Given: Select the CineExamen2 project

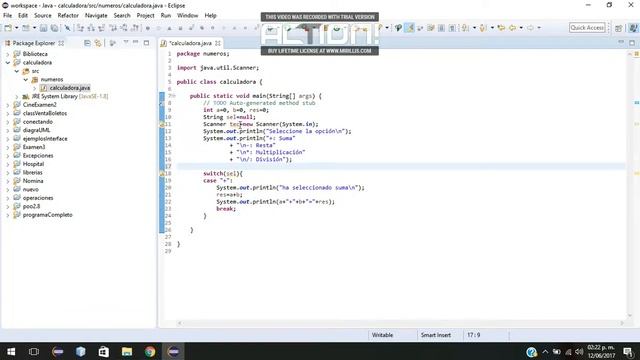Looking at the screenshot, I should pos(40,105).
